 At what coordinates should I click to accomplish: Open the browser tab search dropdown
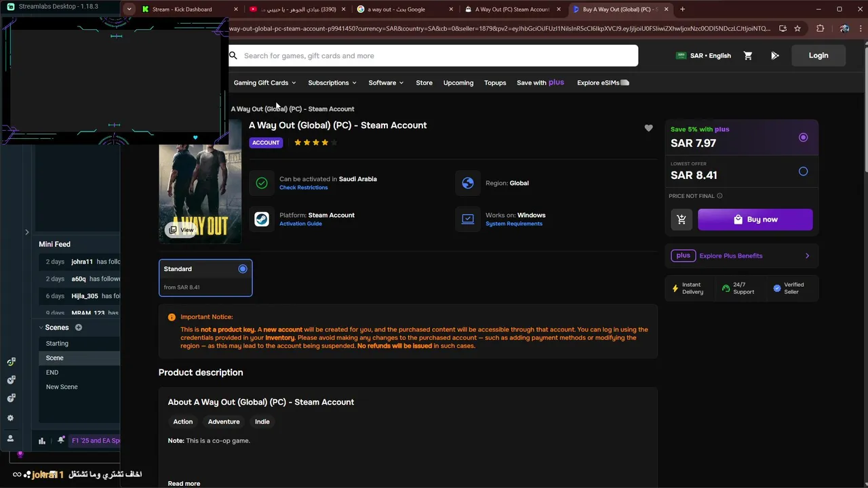[x=129, y=9]
